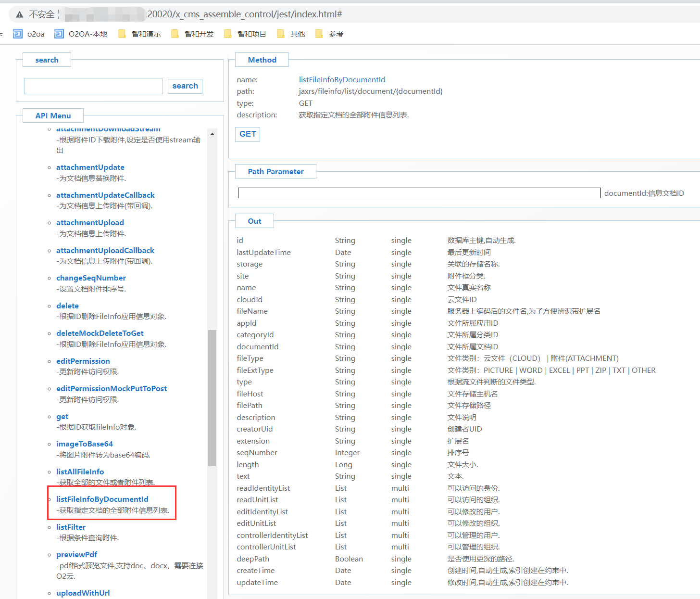This screenshot has height=599, width=700.
Task: Click the API menu scrollbar thumb
Action: (212, 397)
